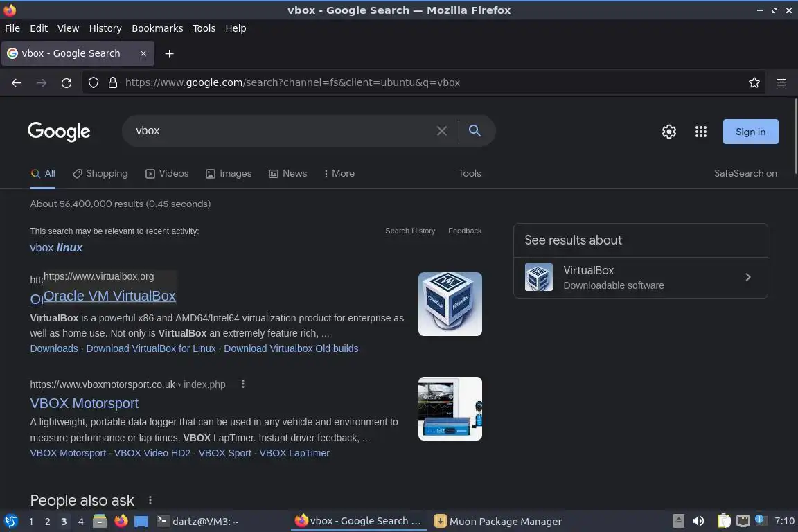Screen dimensions: 798x532
Task: Open the update notification tray icon
Action: (x=759, y=520)
